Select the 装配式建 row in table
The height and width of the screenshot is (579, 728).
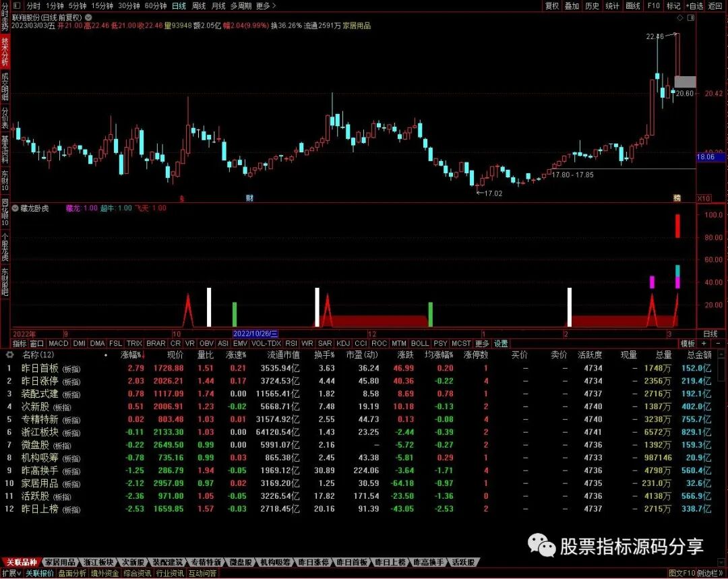point(359,394)
